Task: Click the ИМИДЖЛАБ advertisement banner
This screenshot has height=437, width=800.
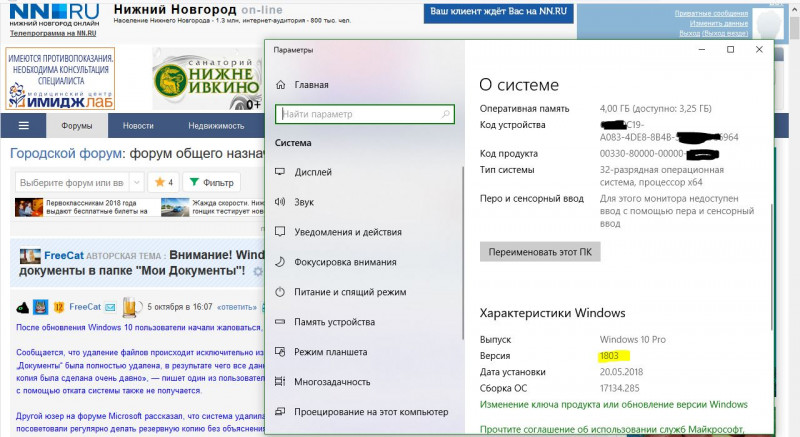Action: [60, 79]
